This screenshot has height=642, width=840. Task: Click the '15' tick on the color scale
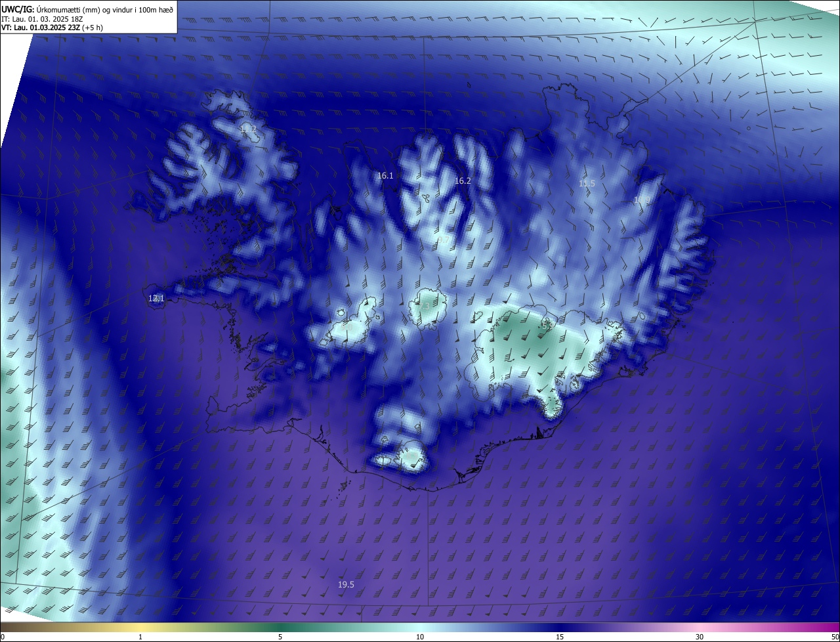click(x=560, y=637)
